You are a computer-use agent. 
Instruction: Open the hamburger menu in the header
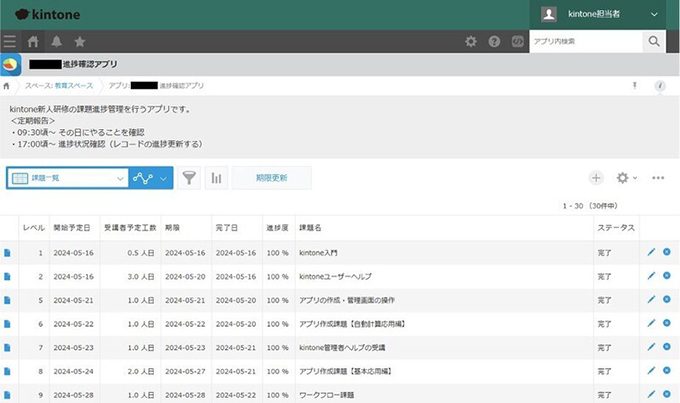point(10,42)
